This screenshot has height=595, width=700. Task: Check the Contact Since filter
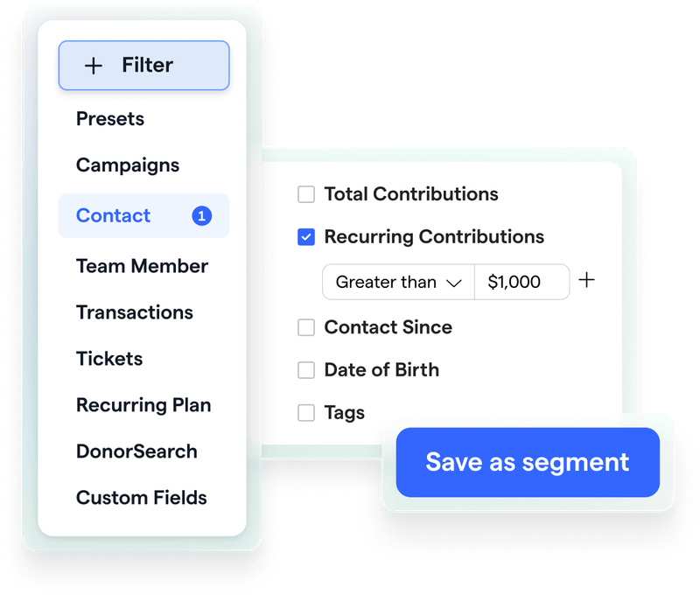tap(306, 327)
